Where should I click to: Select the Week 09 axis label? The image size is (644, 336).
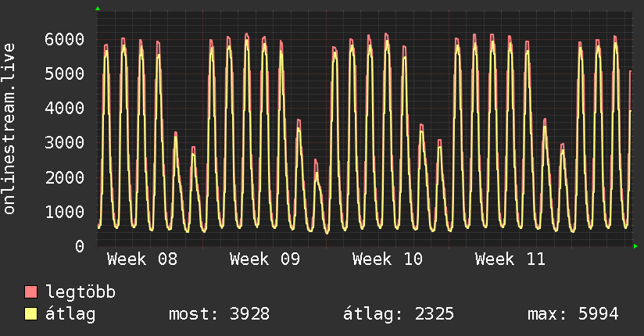pos(265,259)
